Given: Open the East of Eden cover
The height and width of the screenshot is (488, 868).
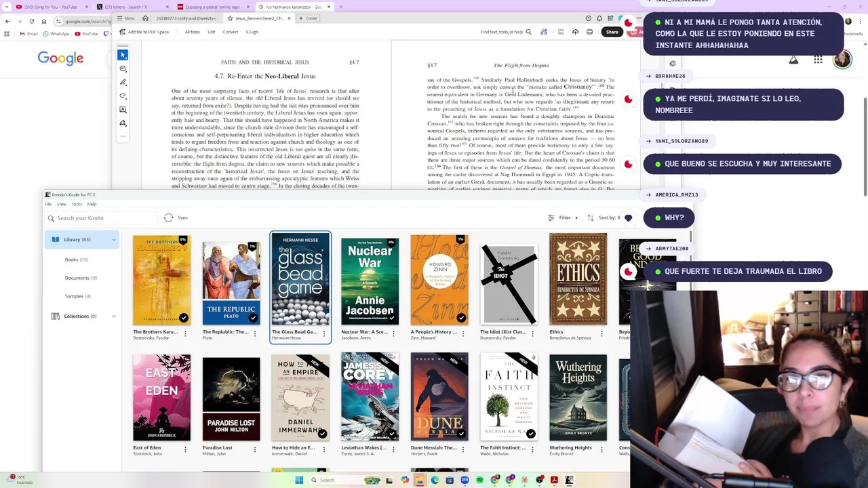Looking at the screenshot, I should tap(161, 397).
